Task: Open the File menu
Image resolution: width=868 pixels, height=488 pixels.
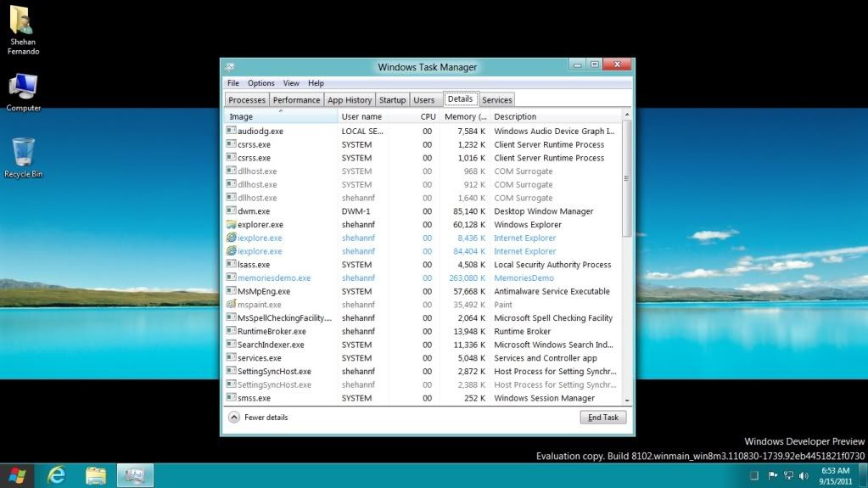Action: [x=233, y=83]
